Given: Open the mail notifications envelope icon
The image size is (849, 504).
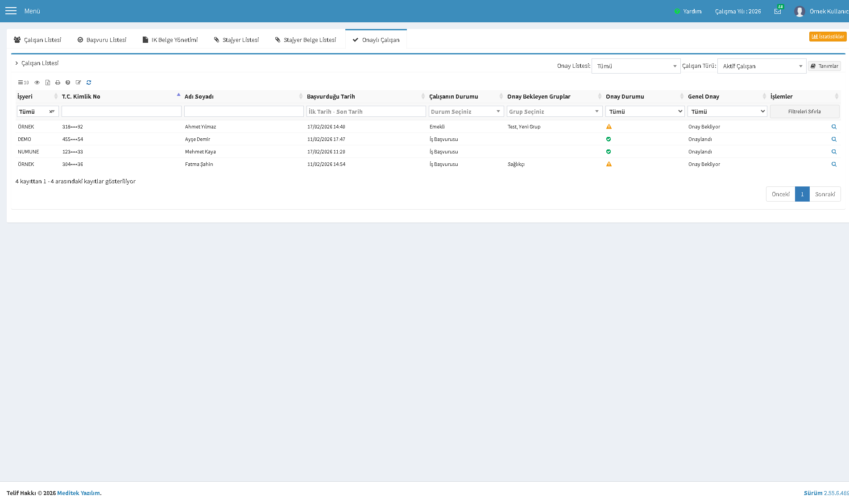Looking at the screenshot, I should 778,11.
